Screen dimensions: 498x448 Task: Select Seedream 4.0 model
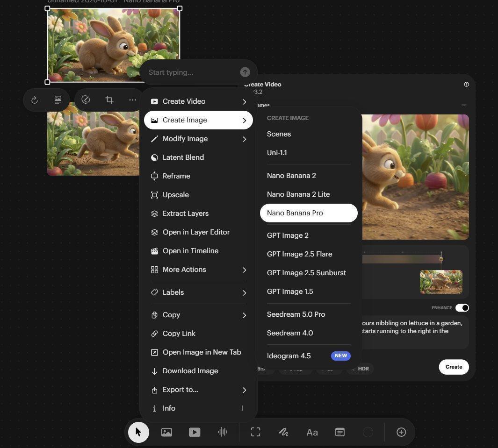[x=309, y=333]
